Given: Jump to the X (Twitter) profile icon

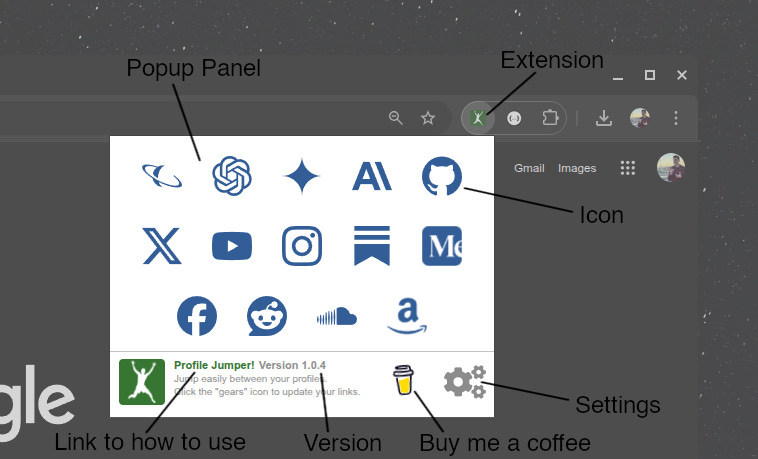Looking at the screenshot, I should pos(162,246).
